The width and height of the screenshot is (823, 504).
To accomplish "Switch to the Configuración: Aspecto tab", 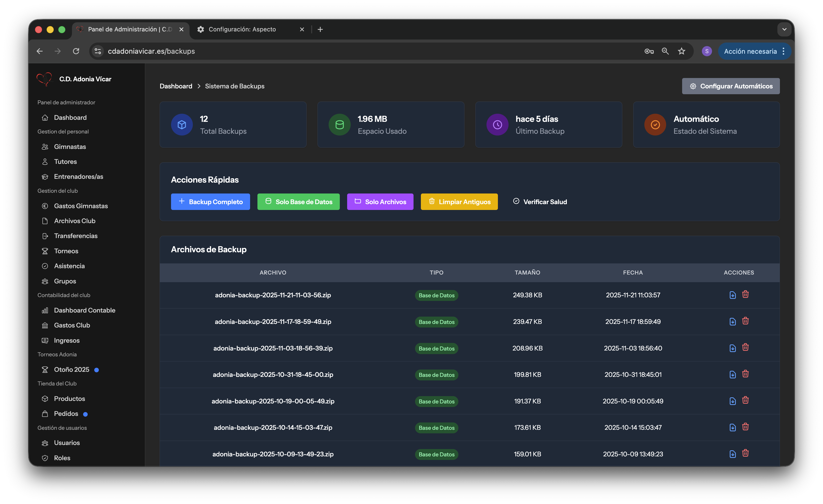I will point(242,29).
